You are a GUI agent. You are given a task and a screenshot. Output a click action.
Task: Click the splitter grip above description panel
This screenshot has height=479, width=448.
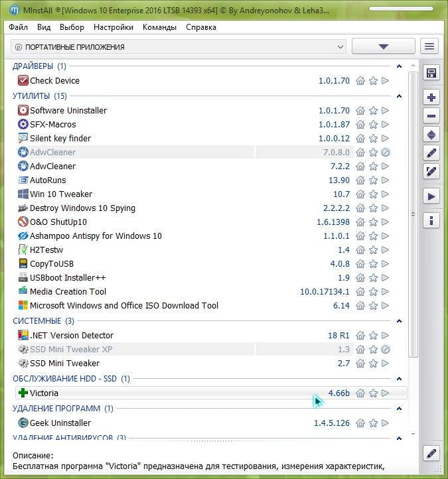(212, 441)
